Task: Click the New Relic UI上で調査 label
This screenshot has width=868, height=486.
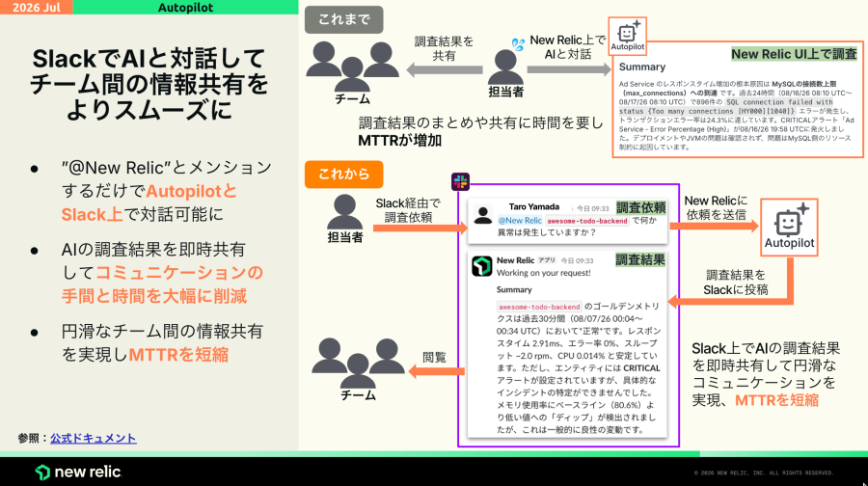Action: 794,54
